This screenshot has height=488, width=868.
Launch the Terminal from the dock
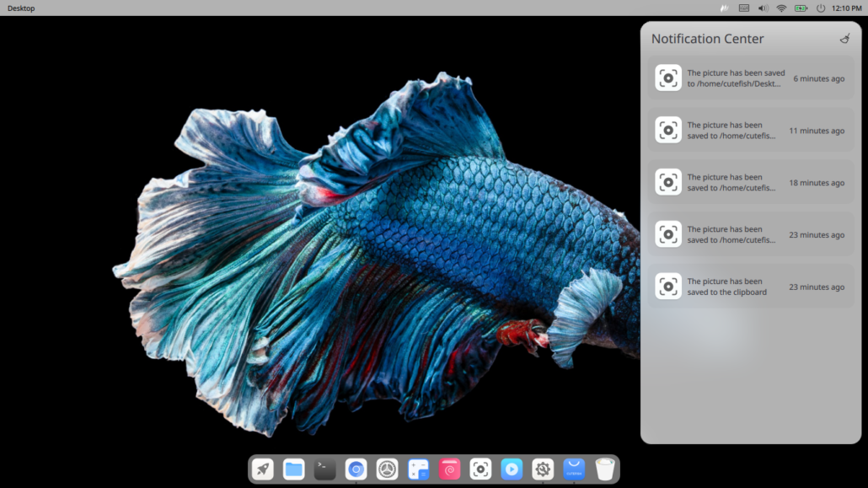[325, 469]
